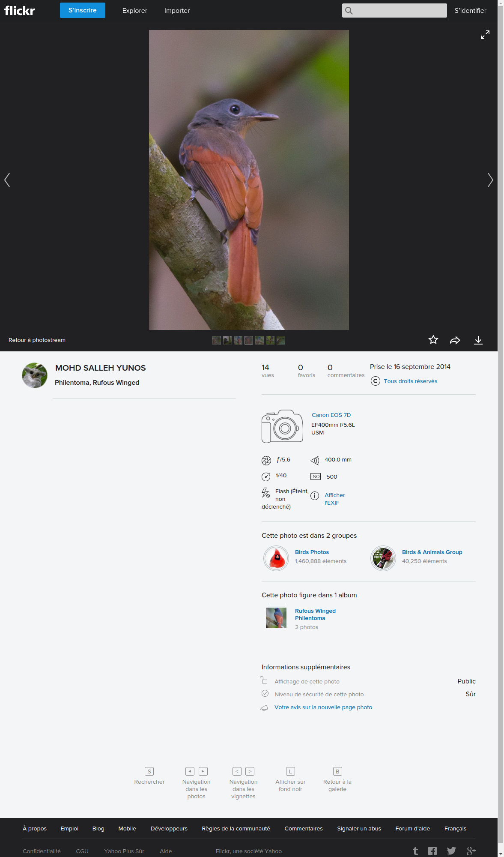Click the download photo icon

pyautogui.click(x=478, y=340)
